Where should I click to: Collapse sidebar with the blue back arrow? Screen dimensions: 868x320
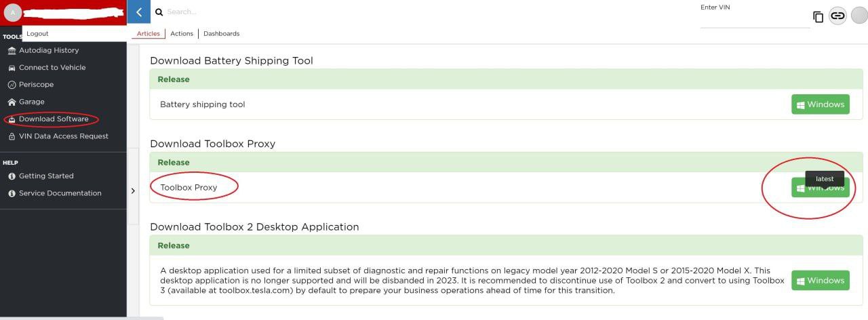point(139,12)
